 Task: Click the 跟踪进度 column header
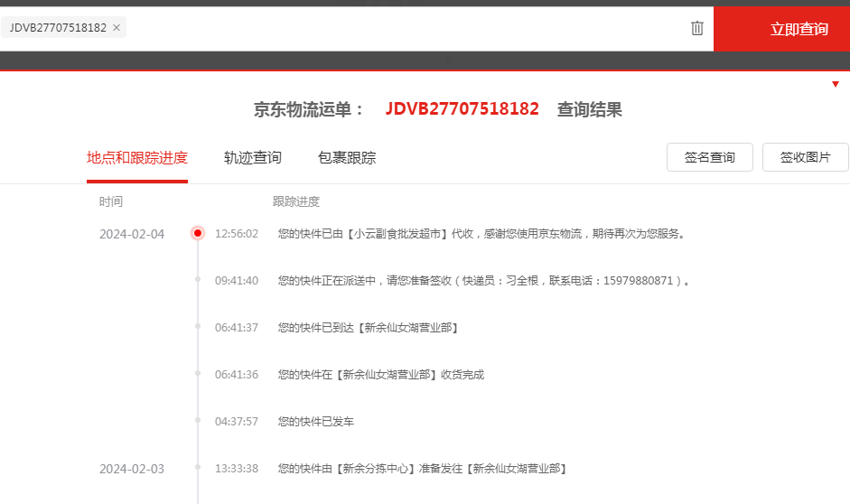point(296,201)
